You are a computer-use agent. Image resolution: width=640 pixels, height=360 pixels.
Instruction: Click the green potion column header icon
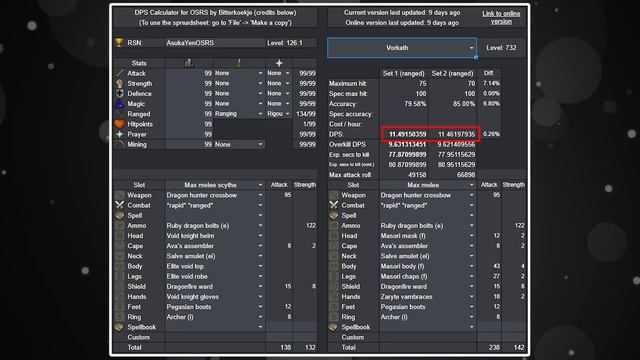click(239, 63)
